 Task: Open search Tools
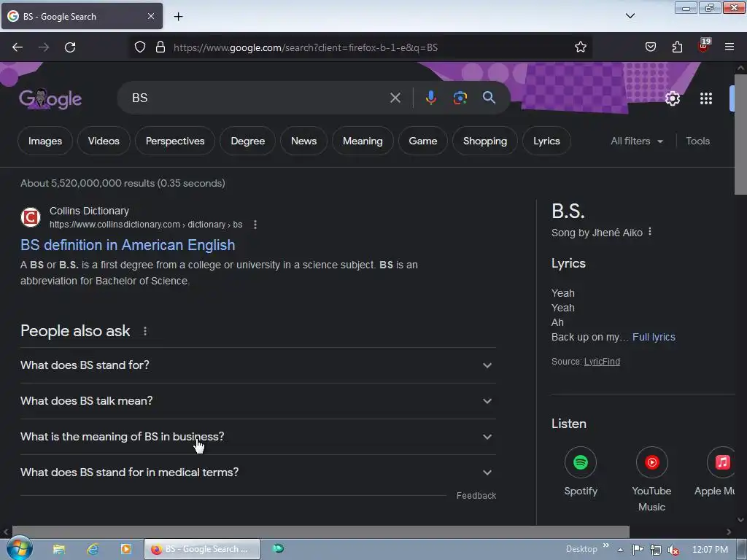[697, 141]
